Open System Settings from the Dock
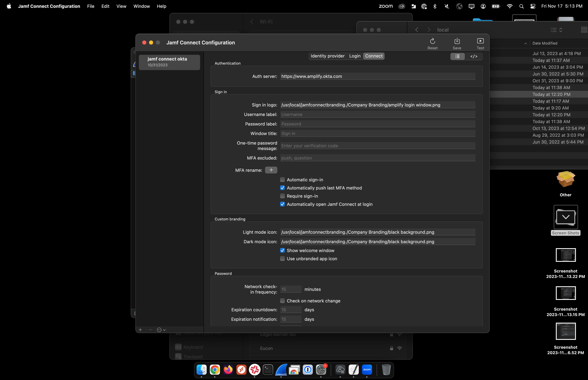Viewport: 588px width, 380px height. click(x=321, y=370)
